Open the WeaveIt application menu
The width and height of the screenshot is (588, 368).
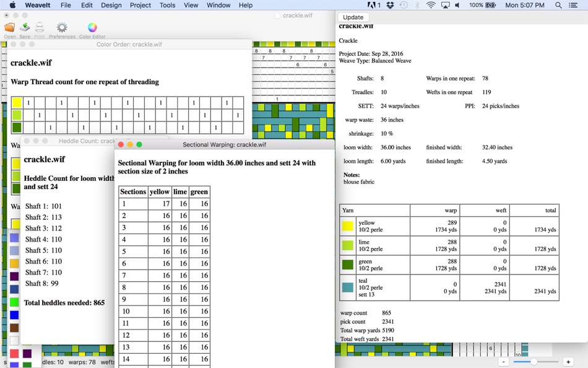pos(38,5)
